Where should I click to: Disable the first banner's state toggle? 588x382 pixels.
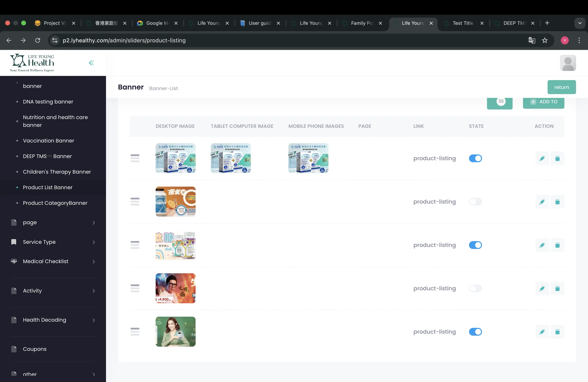(475, 158)
